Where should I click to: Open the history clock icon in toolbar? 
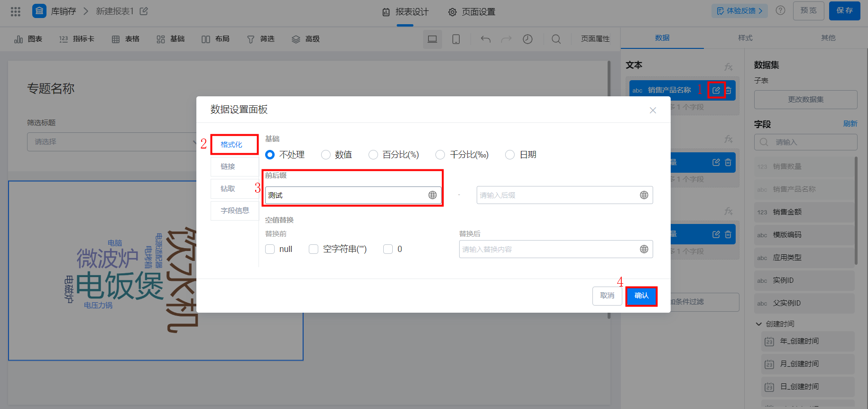click(x=527, y=39)
